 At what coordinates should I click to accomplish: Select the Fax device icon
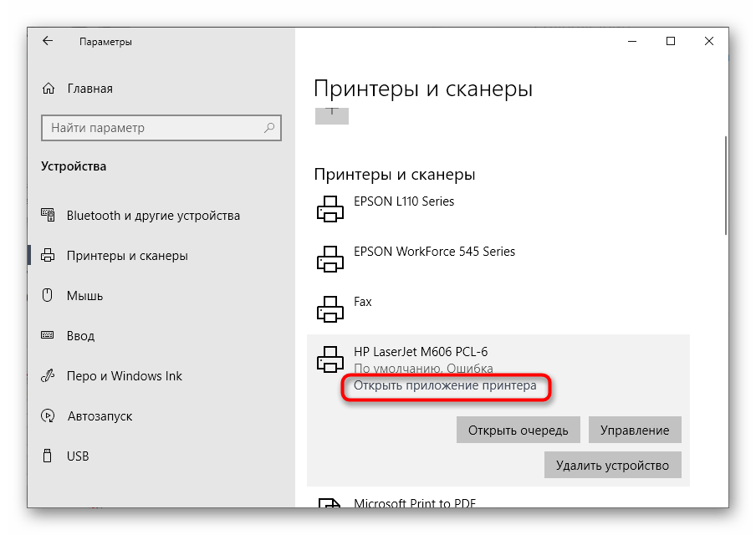coord(329,309)
